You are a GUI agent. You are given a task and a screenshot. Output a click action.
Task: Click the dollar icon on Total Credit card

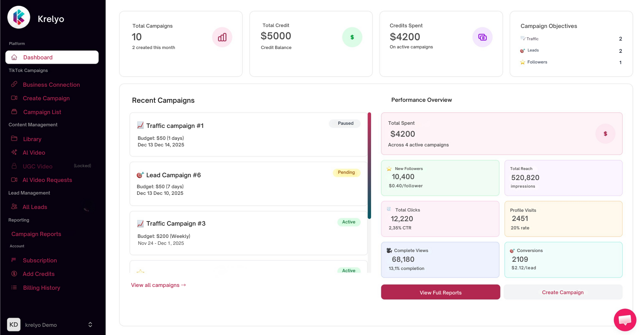click(352, 37)
